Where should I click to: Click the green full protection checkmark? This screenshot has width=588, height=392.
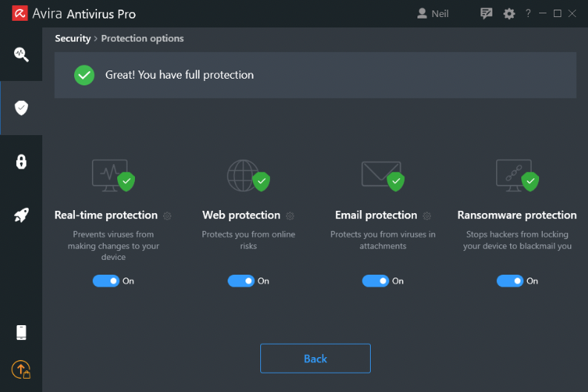(84, 75)
